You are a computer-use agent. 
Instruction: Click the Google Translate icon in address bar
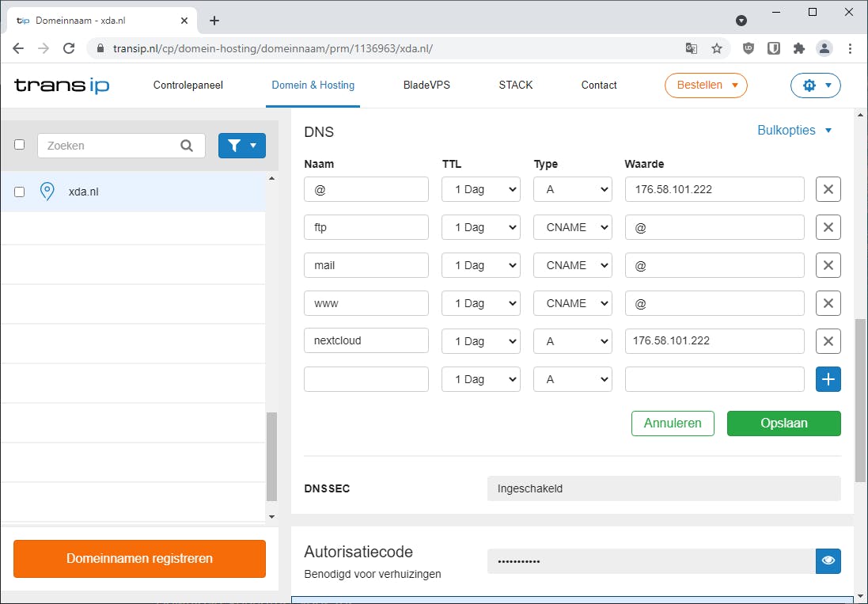point(691,48)
